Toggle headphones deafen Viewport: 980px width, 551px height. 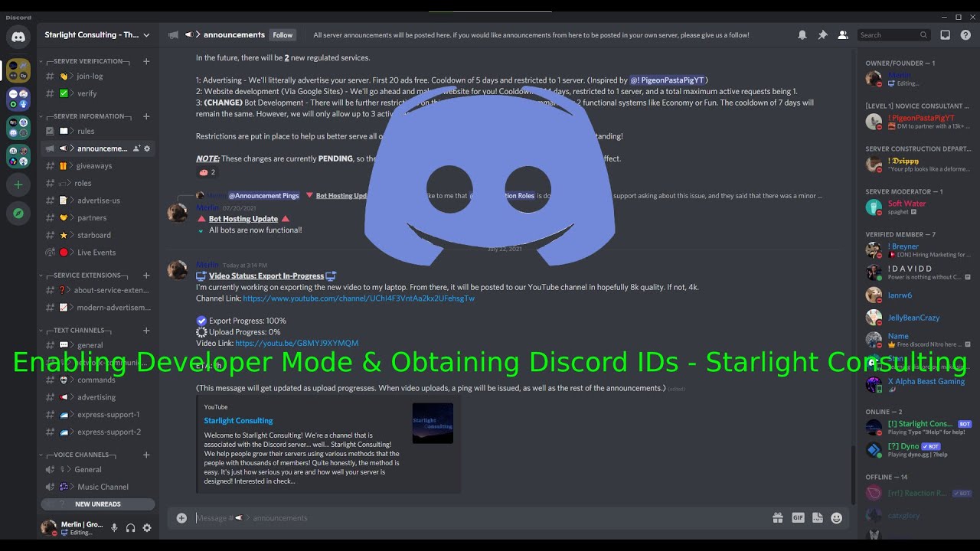(130, 528)
